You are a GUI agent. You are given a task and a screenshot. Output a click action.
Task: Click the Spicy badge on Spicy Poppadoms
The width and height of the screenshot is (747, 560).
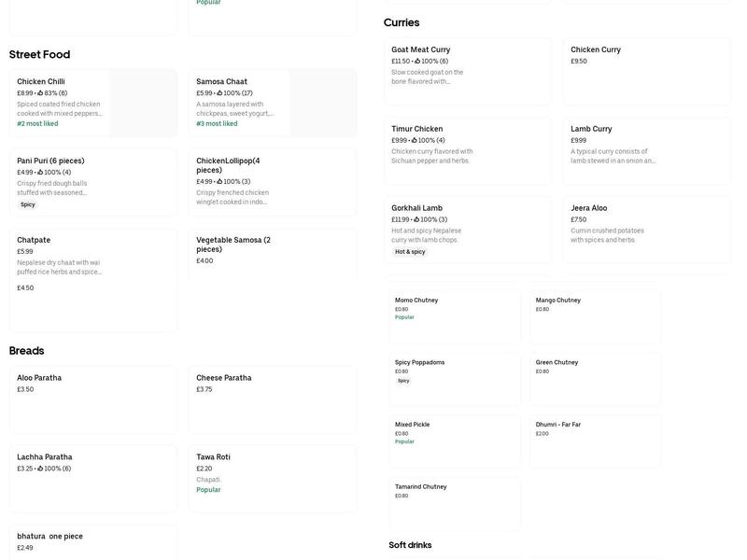point(402,380)
